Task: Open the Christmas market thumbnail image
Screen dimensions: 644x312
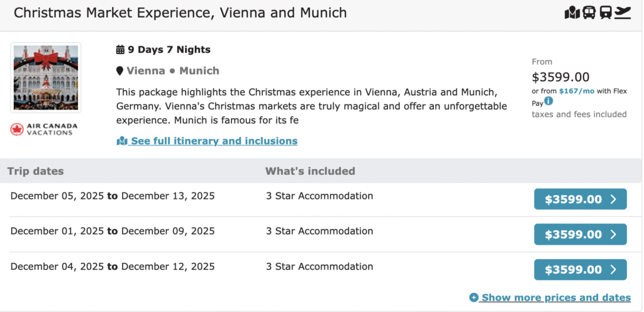Action: tap(46, 77)
